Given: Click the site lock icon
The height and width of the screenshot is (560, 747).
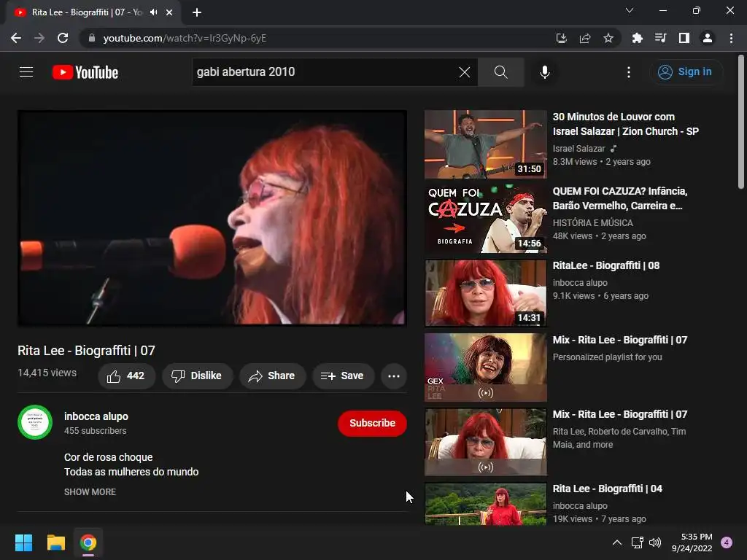Looking at the screenshot, I should (92, 38).
